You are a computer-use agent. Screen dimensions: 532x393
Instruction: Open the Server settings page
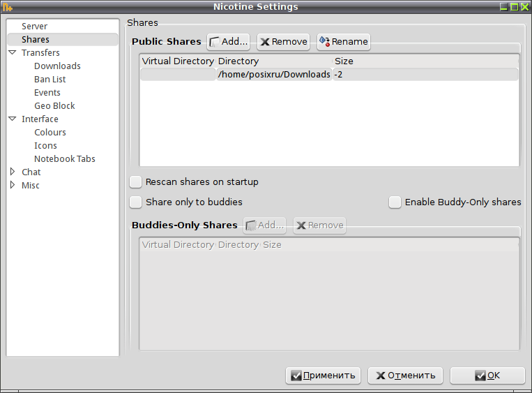click(34, 26)
